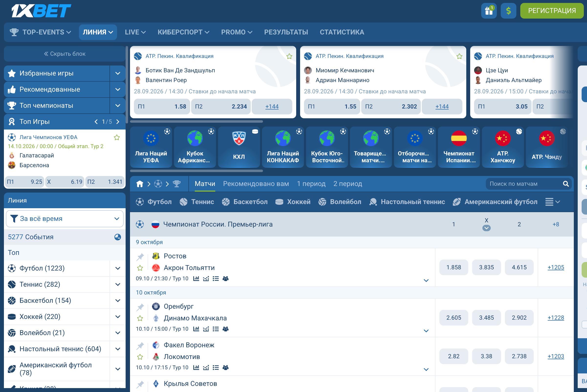Open the КХЛ league tile

tap(239, 147)
